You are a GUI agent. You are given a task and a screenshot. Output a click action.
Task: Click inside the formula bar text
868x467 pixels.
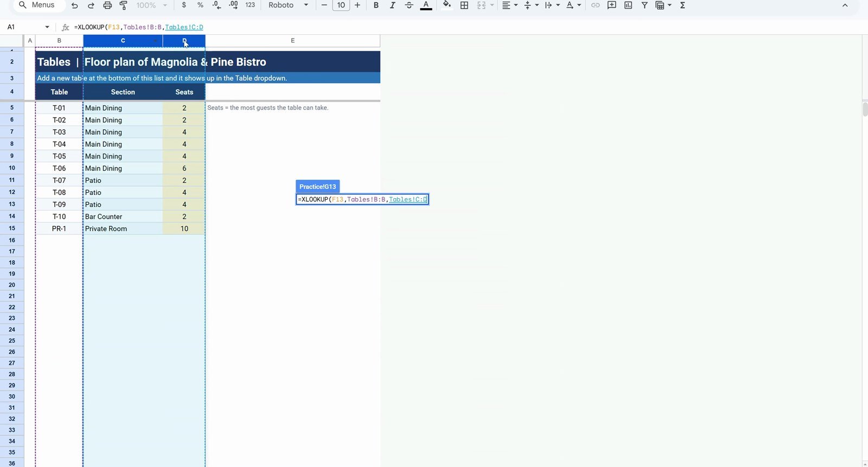point(138,27)
